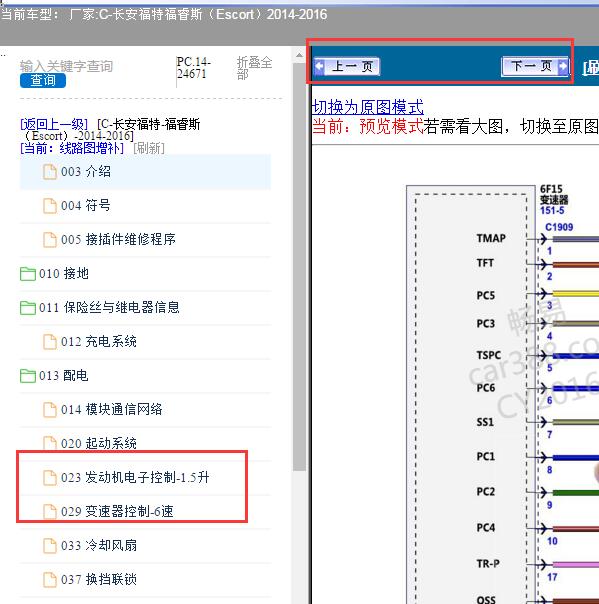Click 折叠全部 to collapse all

(x=254, y=68)
